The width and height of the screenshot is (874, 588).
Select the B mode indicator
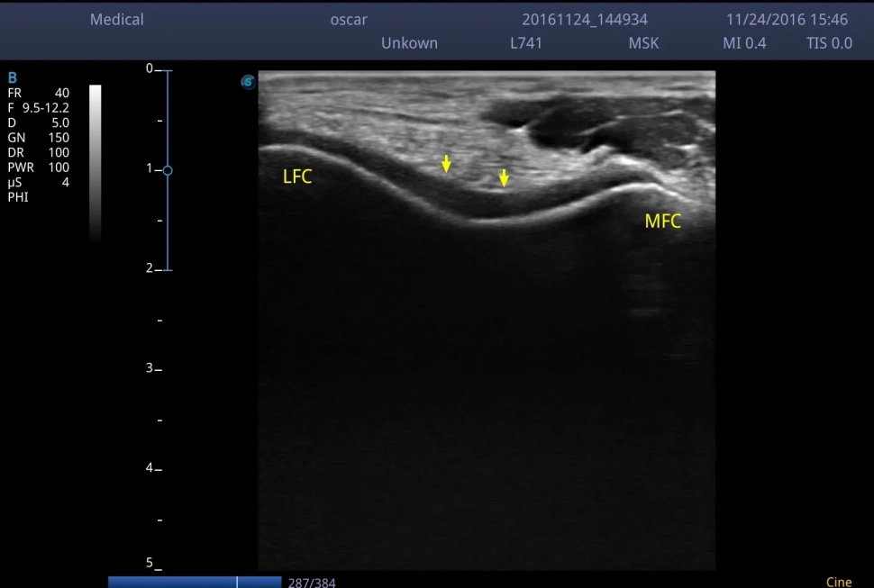pyautogui.click(x=13, y=78)
